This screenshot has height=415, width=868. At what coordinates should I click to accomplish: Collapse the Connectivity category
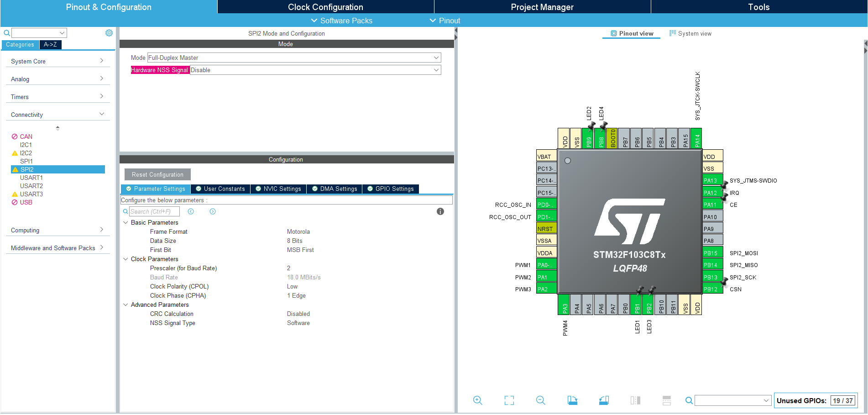point(58,115)
